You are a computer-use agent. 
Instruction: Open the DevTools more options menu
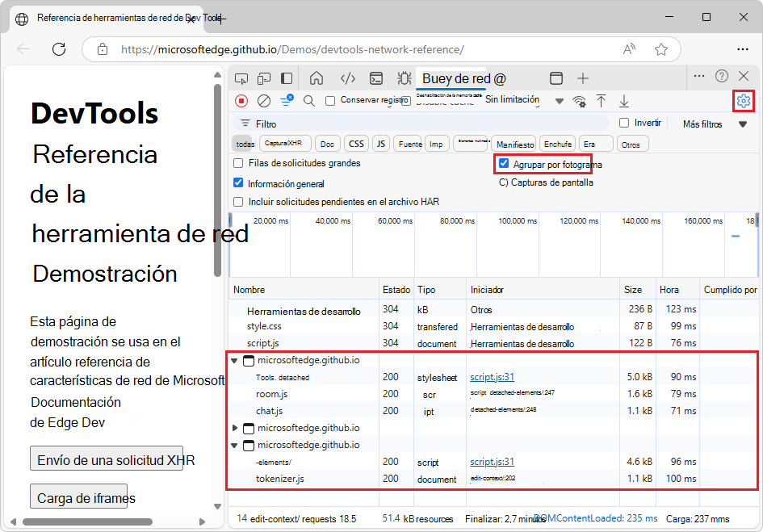699,77
